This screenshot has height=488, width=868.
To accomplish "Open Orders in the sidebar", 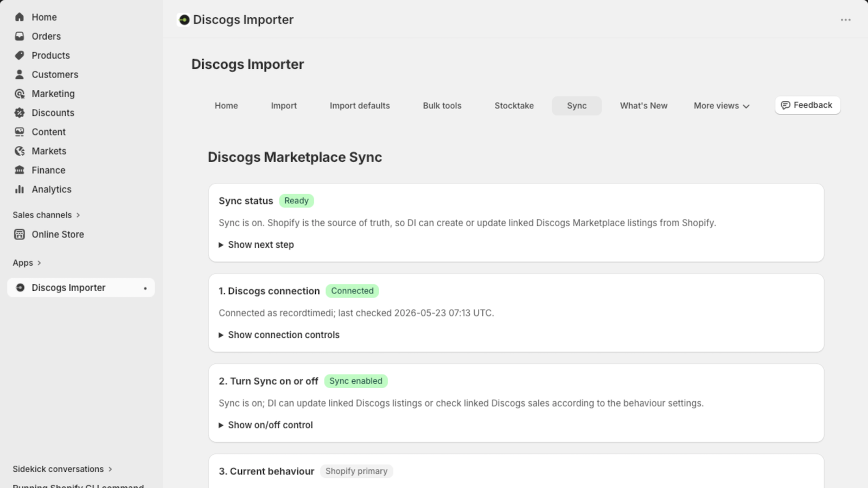I will pos(46,36).
